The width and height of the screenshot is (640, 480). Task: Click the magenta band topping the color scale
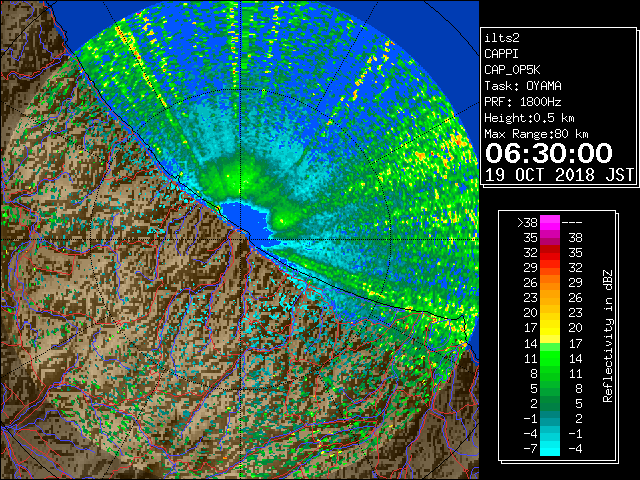click(x=550, y=223)
